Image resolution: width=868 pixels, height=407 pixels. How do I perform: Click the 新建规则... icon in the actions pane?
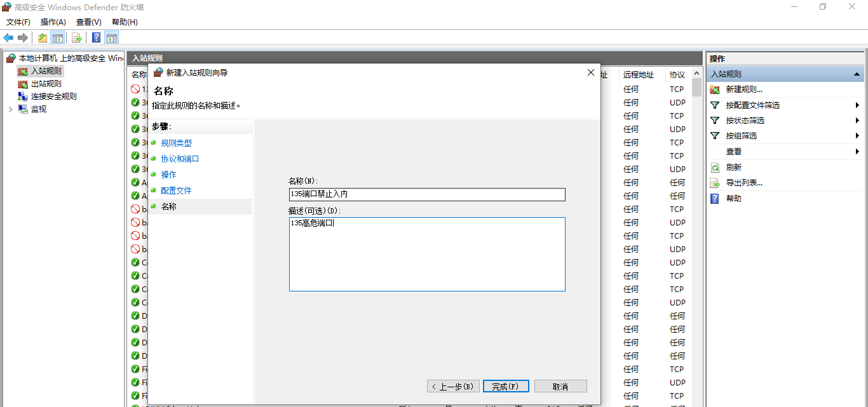715,90
